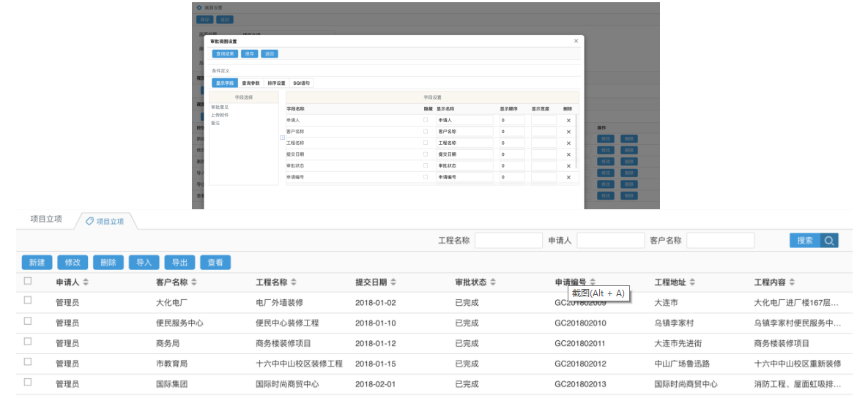Sort by 提交日期 column arrows
Screen dimensions: 868x398
click(x=393, y=282)
